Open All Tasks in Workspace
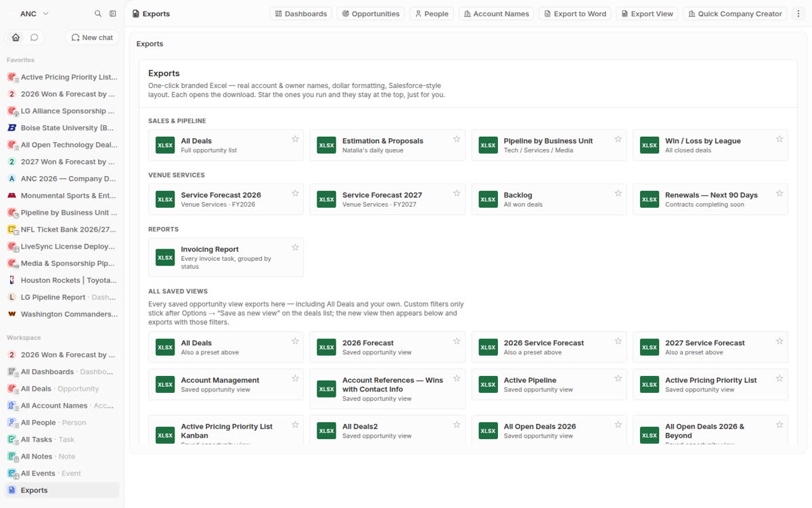This screenshot has height=508, width=812. click(x=62, y=440)
